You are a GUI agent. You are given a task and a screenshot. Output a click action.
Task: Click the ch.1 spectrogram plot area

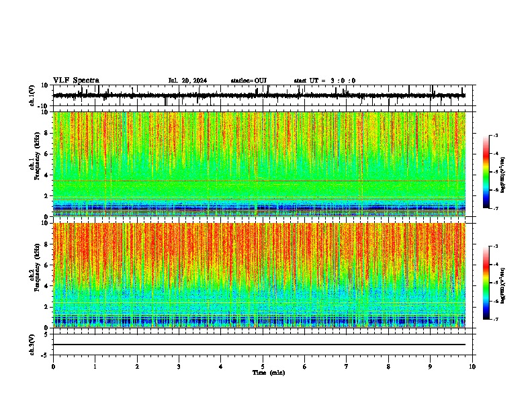tap(259, 164)
